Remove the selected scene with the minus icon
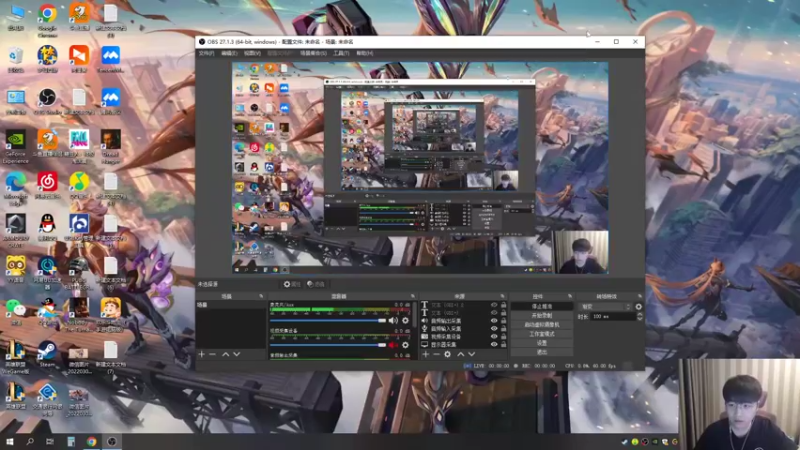This screenshot has width=800, height=450. (213, 354)
